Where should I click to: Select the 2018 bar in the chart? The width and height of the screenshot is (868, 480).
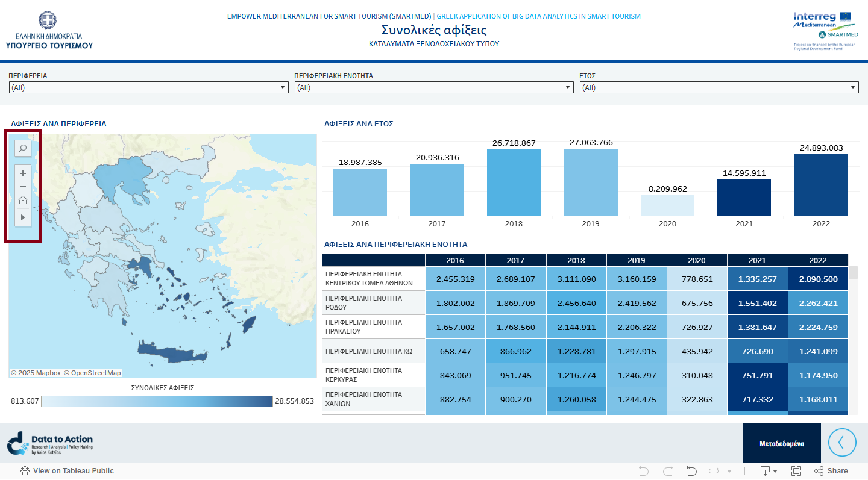pos(514,182)
